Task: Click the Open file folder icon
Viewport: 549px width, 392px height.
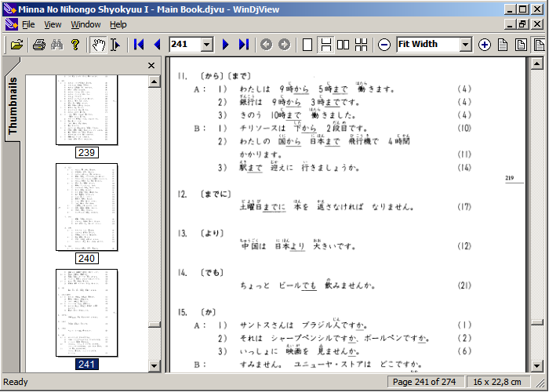Action: click(x=16, y=45)
